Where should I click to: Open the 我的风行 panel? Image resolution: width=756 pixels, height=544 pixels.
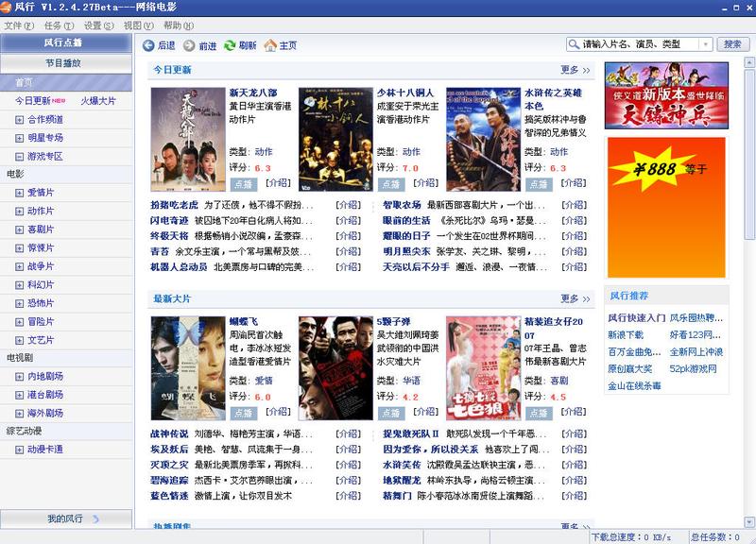66,518
